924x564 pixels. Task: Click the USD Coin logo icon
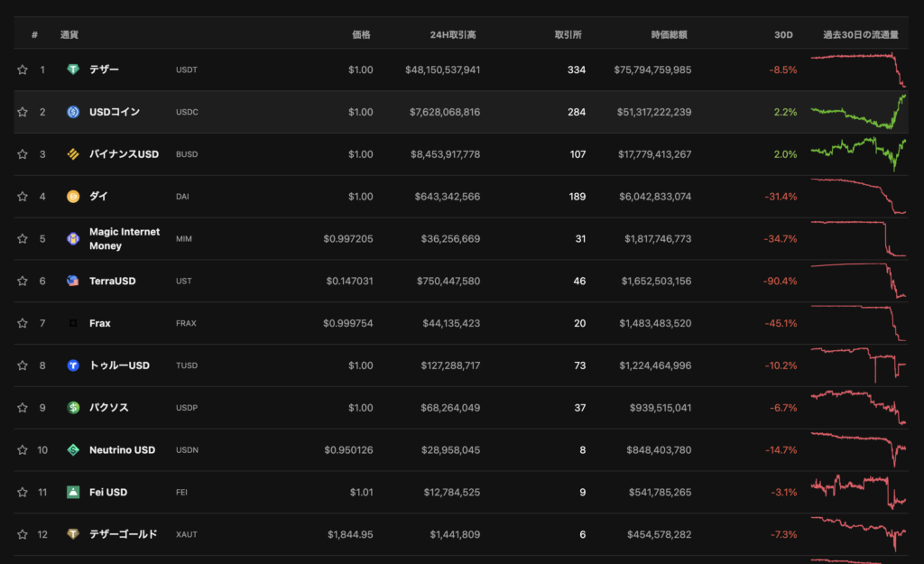pos(73,112)
